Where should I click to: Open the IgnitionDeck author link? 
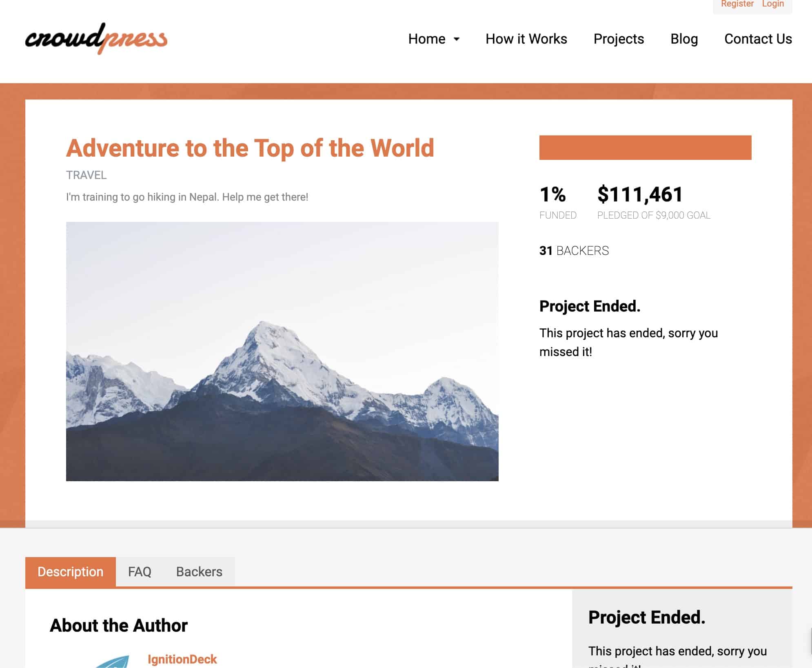point(182,659)
